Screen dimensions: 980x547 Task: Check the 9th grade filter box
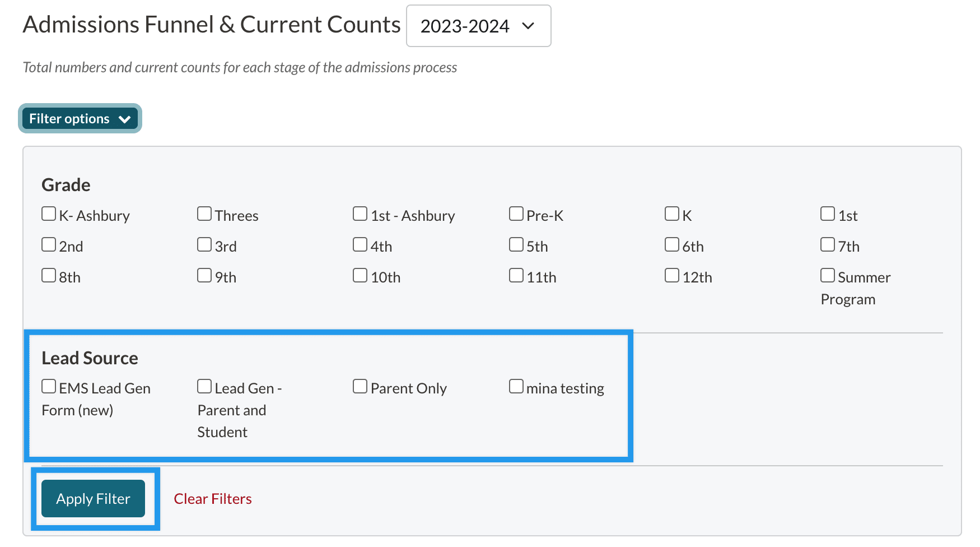(204, 276)
